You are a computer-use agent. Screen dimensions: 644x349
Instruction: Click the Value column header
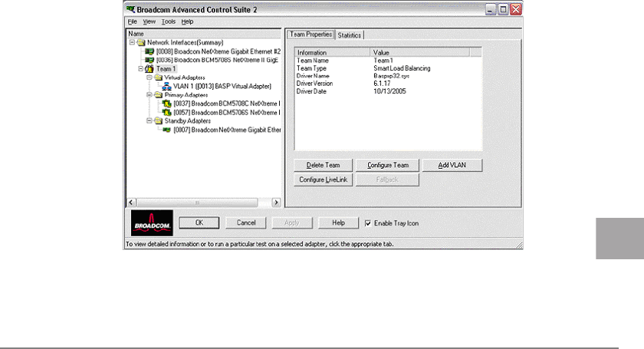(x=419, y=53)
